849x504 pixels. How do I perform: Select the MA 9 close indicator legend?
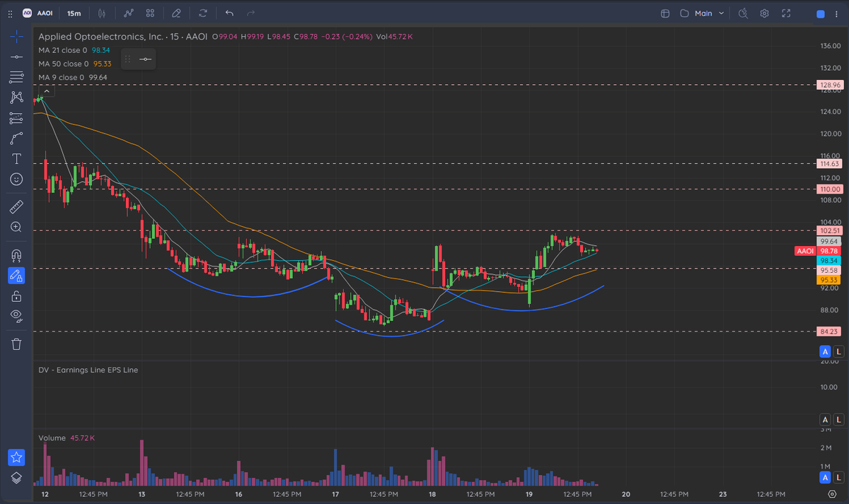72,77
